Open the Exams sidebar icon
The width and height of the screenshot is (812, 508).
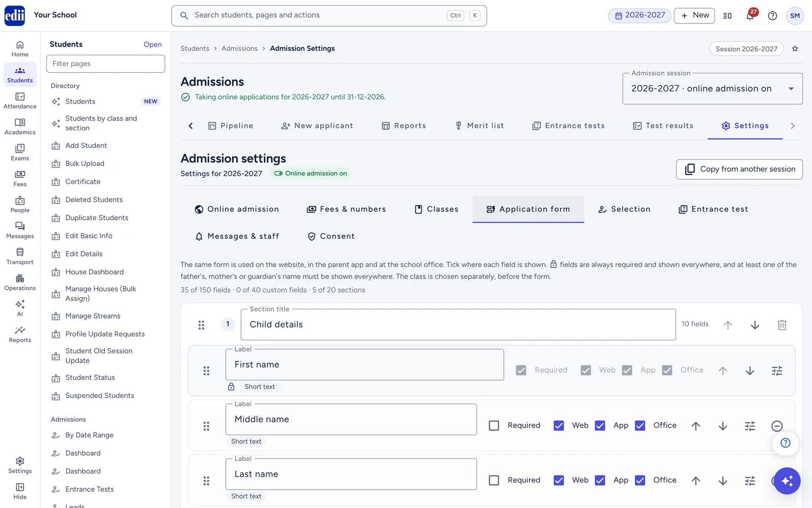(x=20, y=152)
